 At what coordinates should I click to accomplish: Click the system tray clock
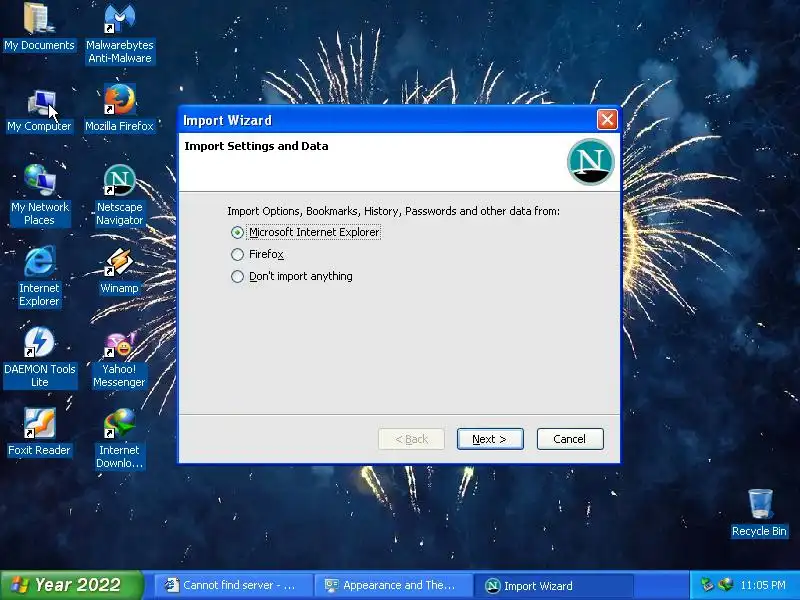coord(763,585)
